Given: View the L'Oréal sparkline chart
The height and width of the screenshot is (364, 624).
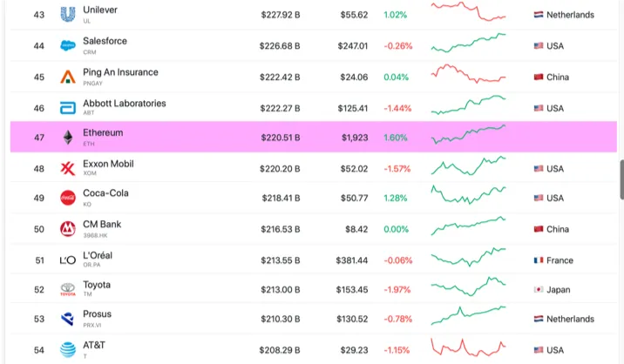Looking at the screenshot, I should click(468, 257).
